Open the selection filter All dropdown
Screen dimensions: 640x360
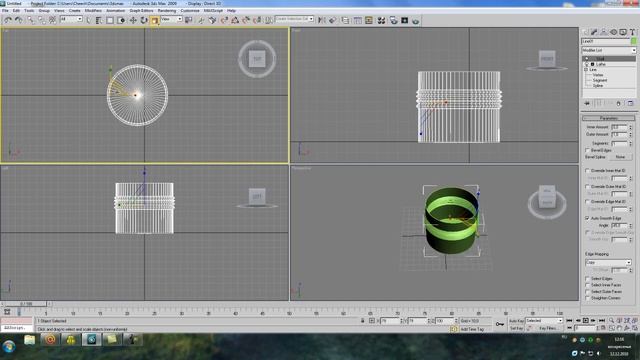71,19
